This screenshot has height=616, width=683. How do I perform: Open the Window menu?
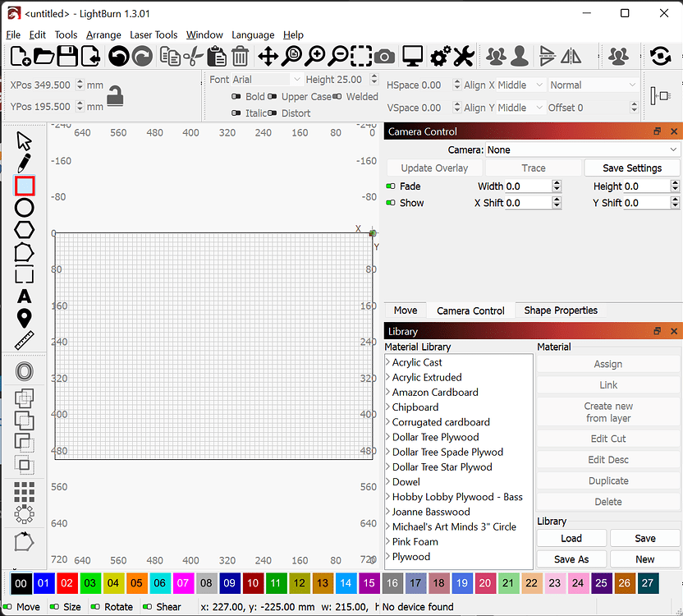tap(204, 34)
